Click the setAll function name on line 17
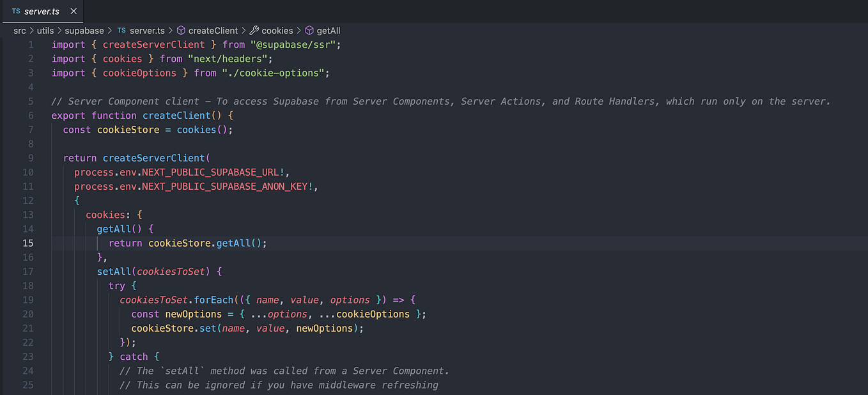The image size is (868, 395). [115, 271]
